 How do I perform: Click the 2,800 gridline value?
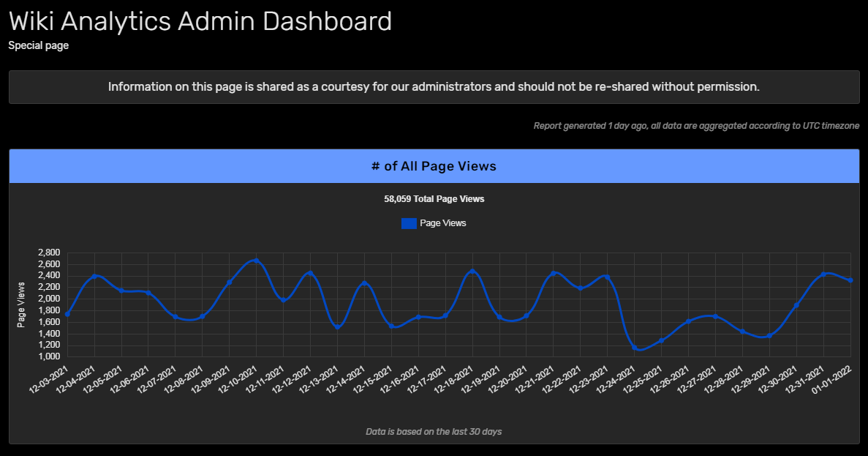coord(50,252)
